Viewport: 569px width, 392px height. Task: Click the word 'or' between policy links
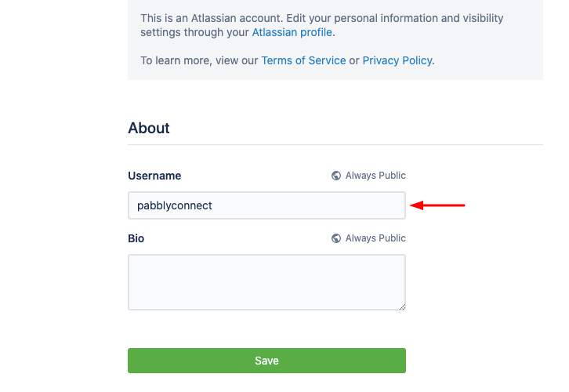click(354, 60)
